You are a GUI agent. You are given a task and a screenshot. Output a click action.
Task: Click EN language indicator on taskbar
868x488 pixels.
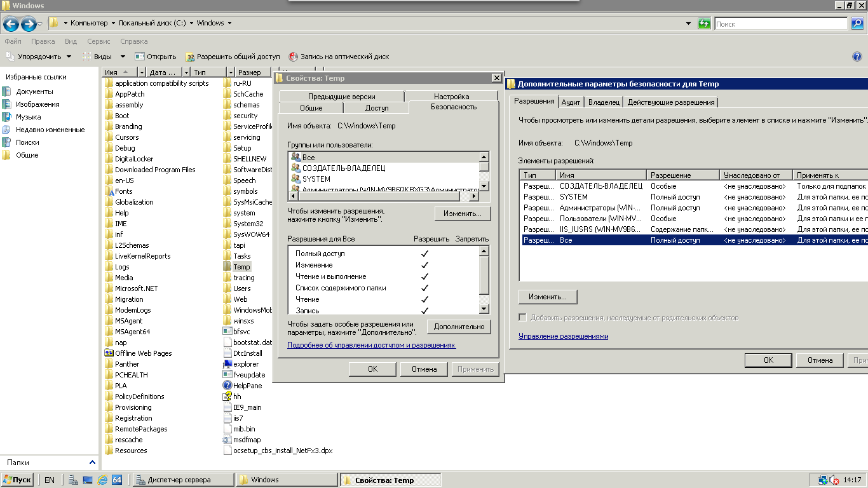(49, 480)
